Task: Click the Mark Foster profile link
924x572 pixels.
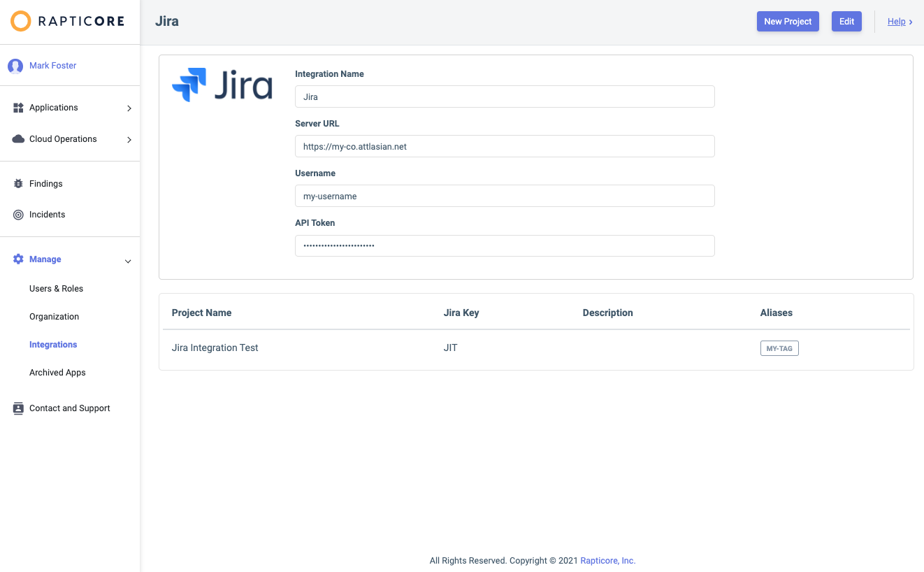Action: [53, 66]
